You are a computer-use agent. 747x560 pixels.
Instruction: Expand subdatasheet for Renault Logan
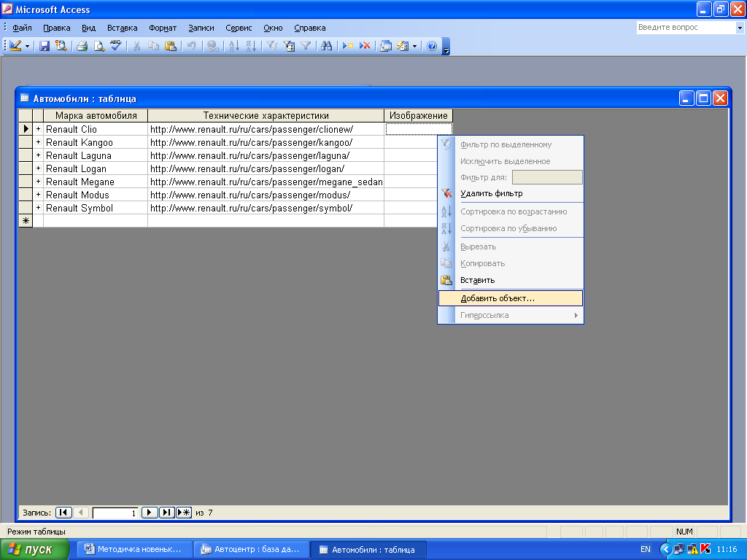tap(38, 168)
